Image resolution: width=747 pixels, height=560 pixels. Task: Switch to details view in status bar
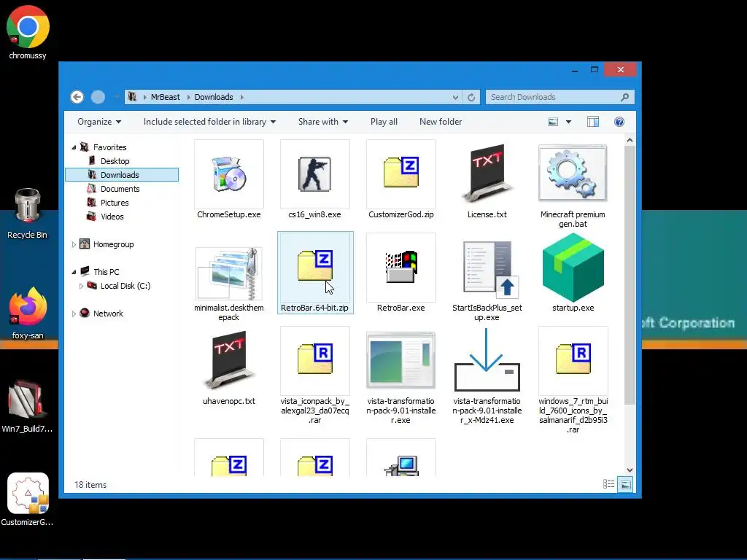(608, 484)
